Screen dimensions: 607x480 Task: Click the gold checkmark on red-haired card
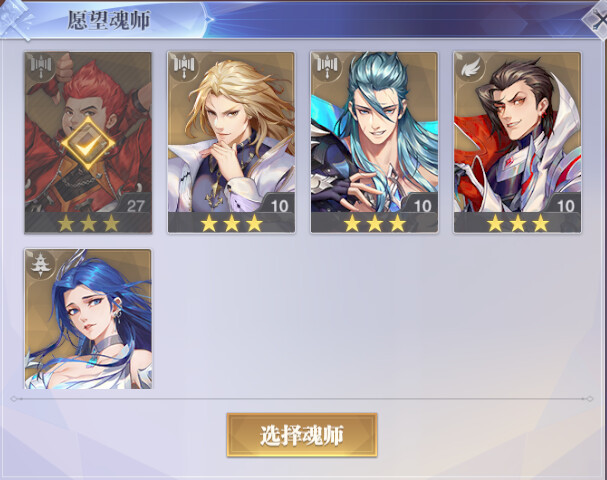click(88, 144)
